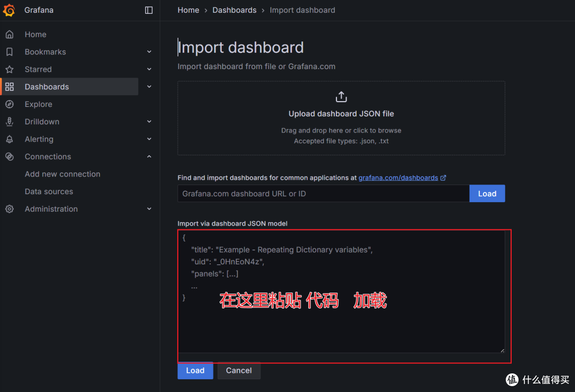Screen dimensions: 575x392
Task: Click the Grafana title text in header
Action: (x=39, y=10)
